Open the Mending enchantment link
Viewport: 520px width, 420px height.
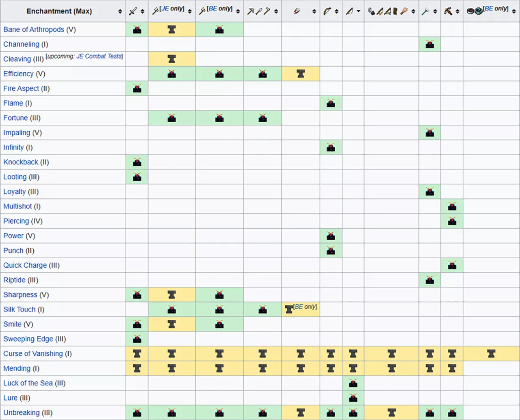coord(17,368)
